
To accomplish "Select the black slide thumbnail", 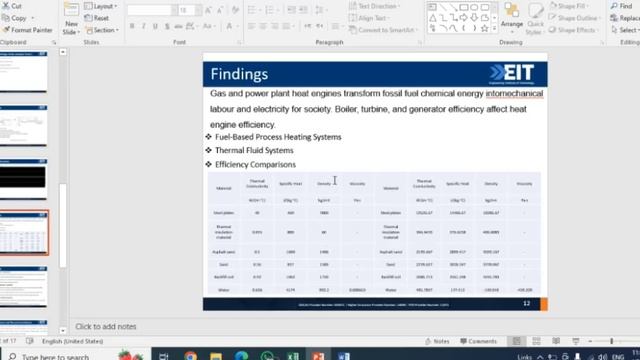I will [x=23, y=179].
